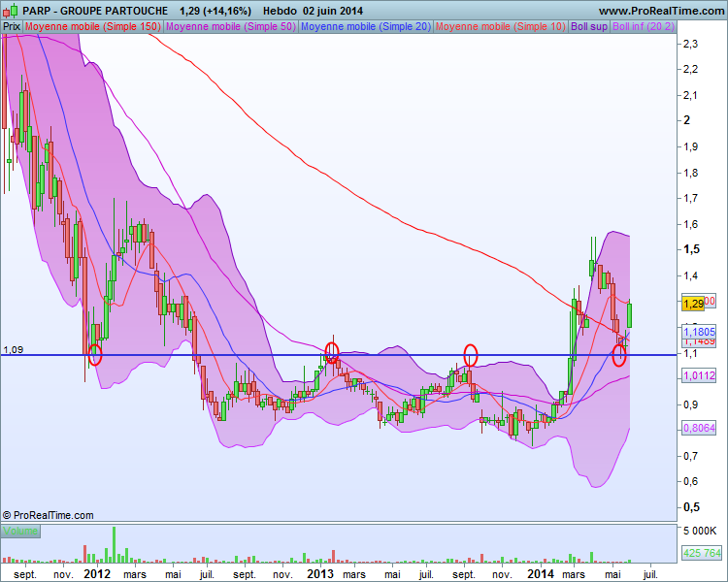Select the blue horizontal 1,09 support line
The image size is (728, 582).
pyautogui.click(x=338, y=356)
